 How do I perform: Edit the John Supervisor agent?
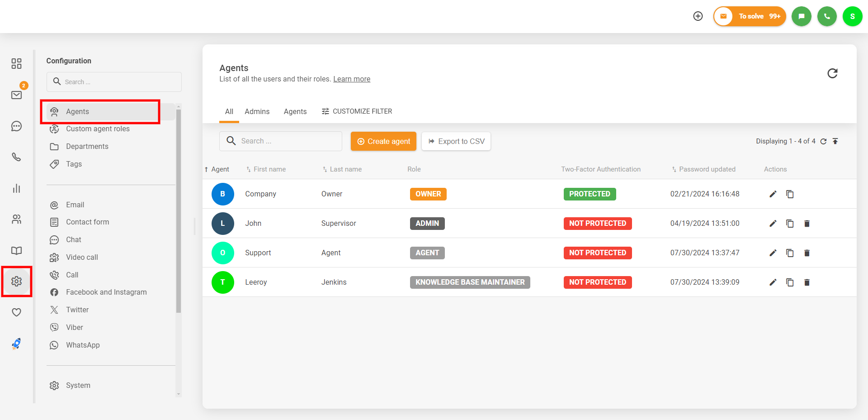(x=773, y=223)
